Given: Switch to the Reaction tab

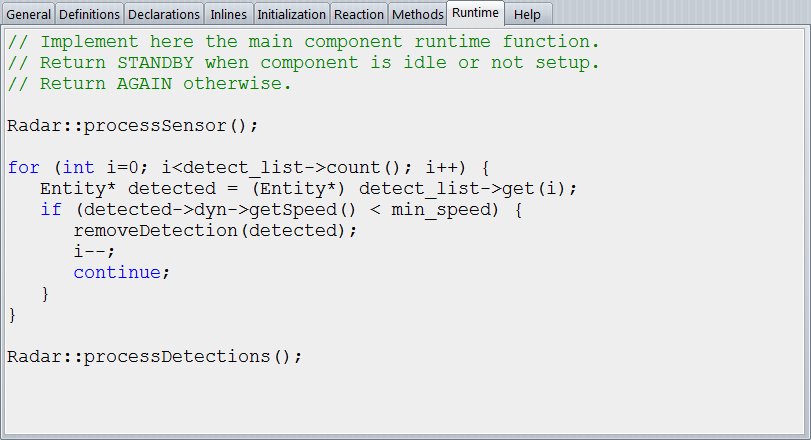Looking at the screenshot, I should (x=358, y=14).
